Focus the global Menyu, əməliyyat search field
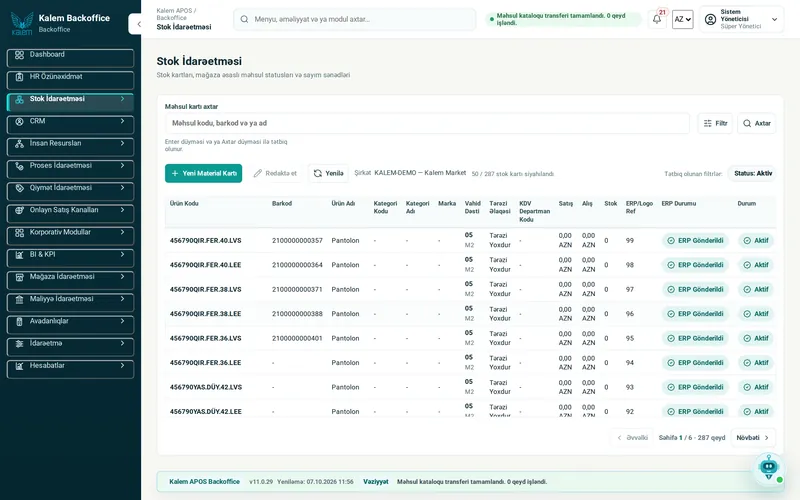800x500 pixels. click(355, 19)
